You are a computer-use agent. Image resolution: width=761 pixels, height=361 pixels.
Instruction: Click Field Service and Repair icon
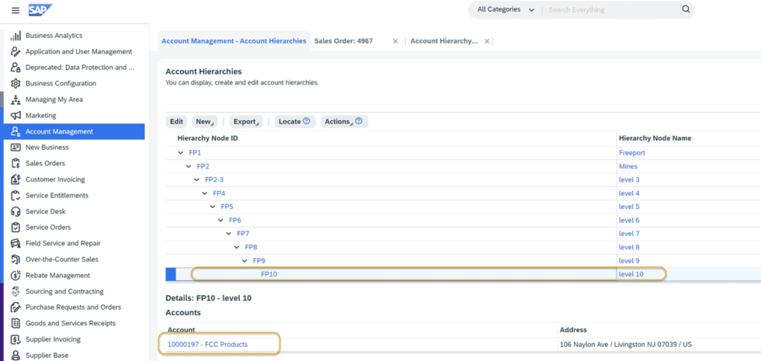tap(16, 243)
